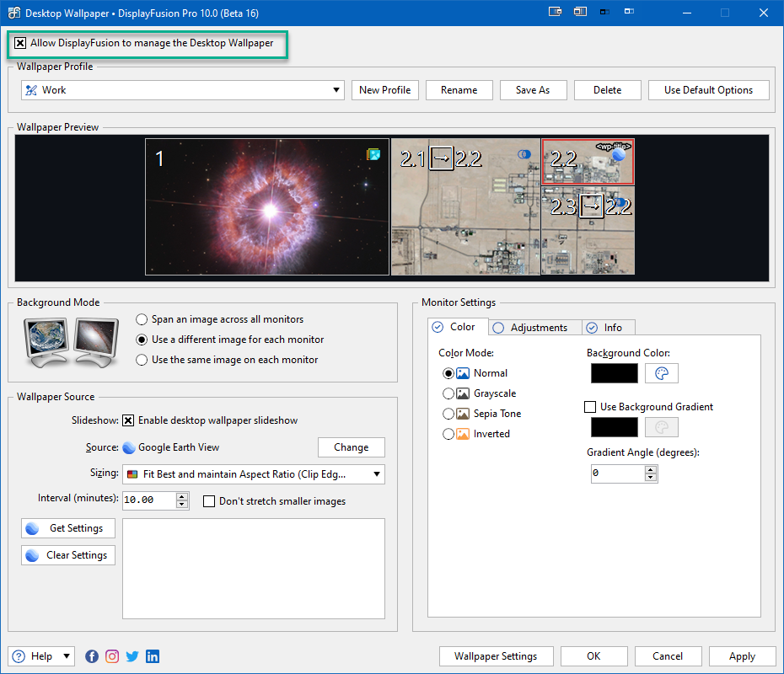
Task: Select Use a different image for each monitor
Action: tap(142, 340)
